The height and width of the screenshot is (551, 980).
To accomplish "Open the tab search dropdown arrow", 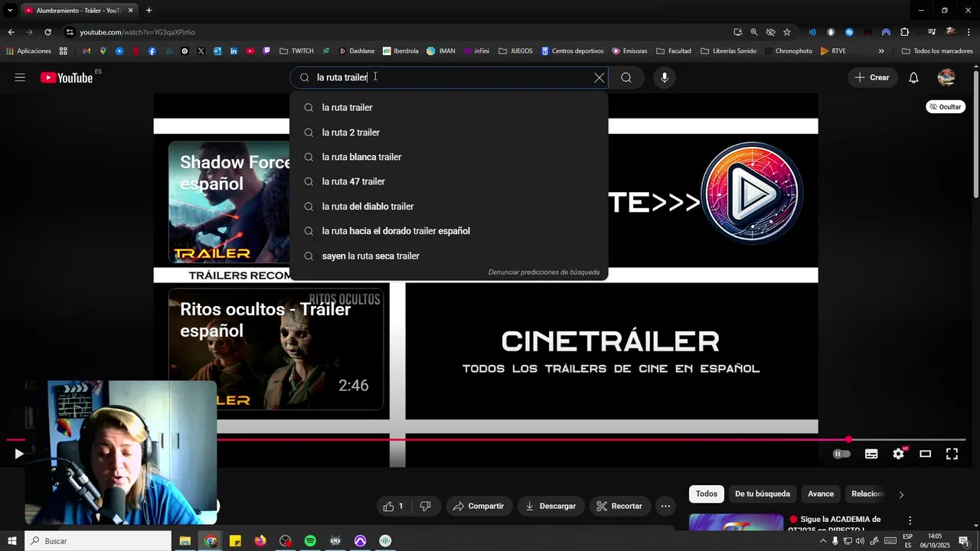I will point(10,10).
